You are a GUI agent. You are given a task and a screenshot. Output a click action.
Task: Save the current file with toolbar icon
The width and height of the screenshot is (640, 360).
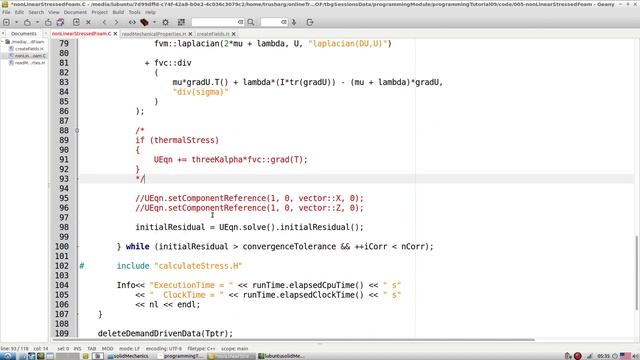tap(48, 22)
